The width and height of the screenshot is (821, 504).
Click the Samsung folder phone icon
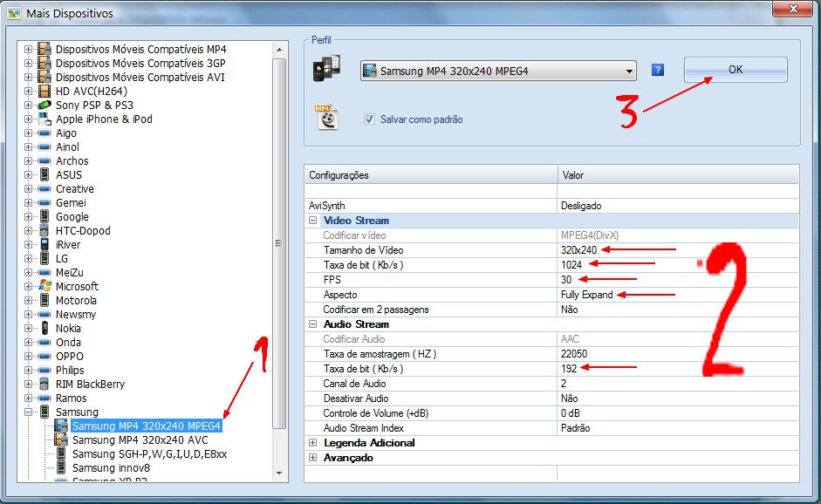44,412
